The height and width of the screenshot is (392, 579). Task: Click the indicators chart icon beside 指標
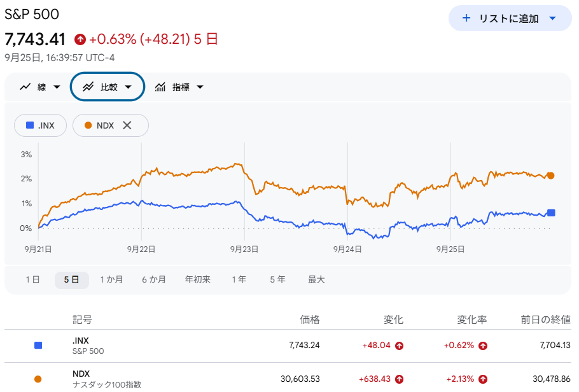[x=160, y=87]
